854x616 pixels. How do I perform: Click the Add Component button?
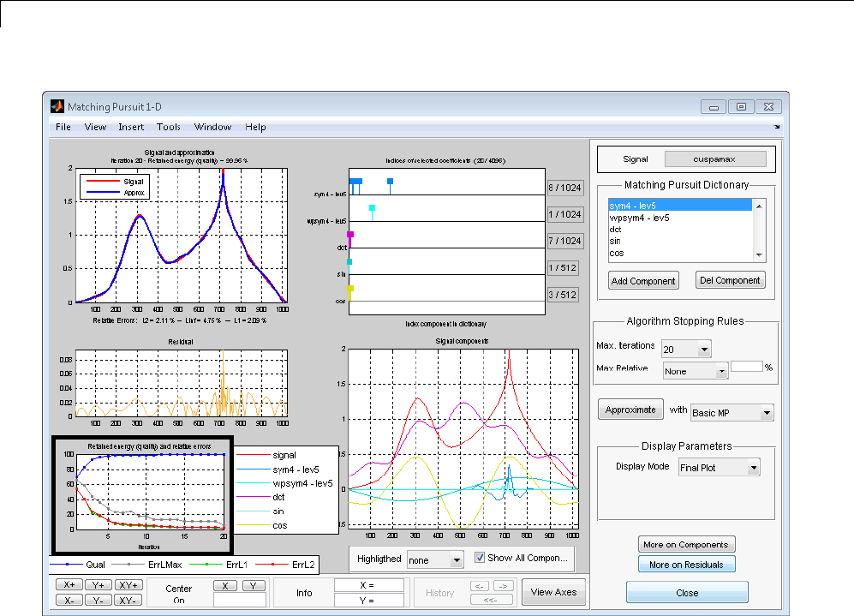click(642, 281)
